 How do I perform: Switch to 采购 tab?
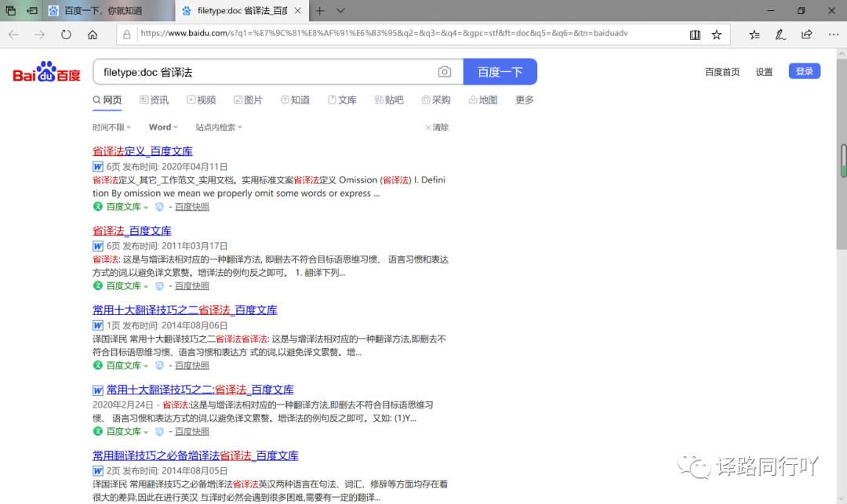click(436, 100)
